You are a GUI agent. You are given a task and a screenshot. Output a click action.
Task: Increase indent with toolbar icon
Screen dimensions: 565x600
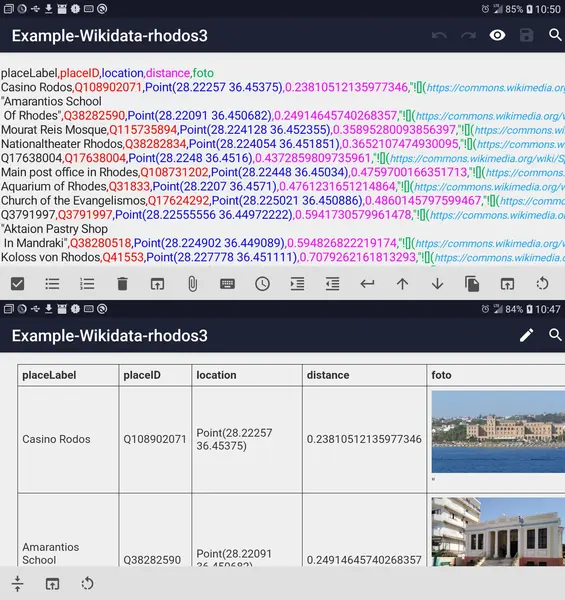click(x=297, y=284)
